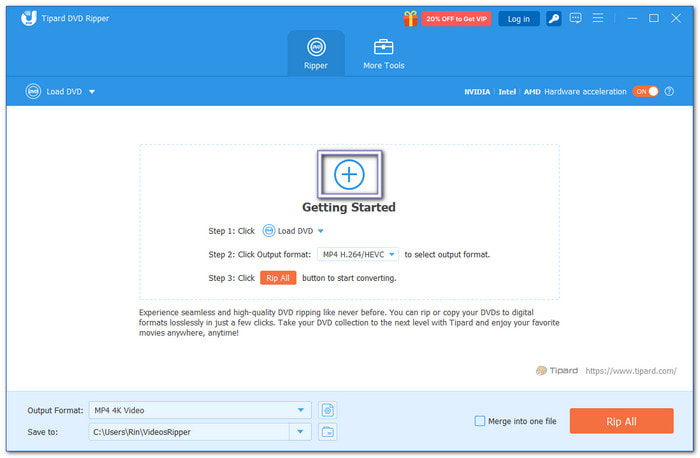Check the Merge into one file checkbox

tap(480, 421)
